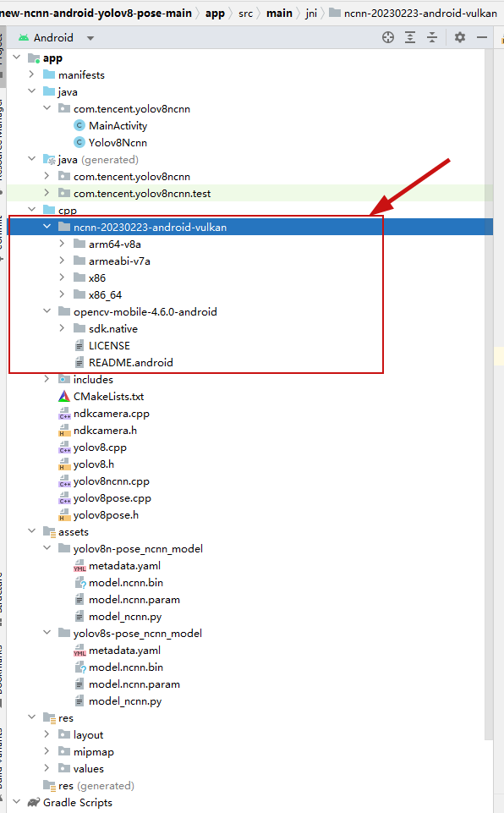
Task: Click ncnn-20230223-android-vulkan breadcrumb
Action: (x=414, y=14)
